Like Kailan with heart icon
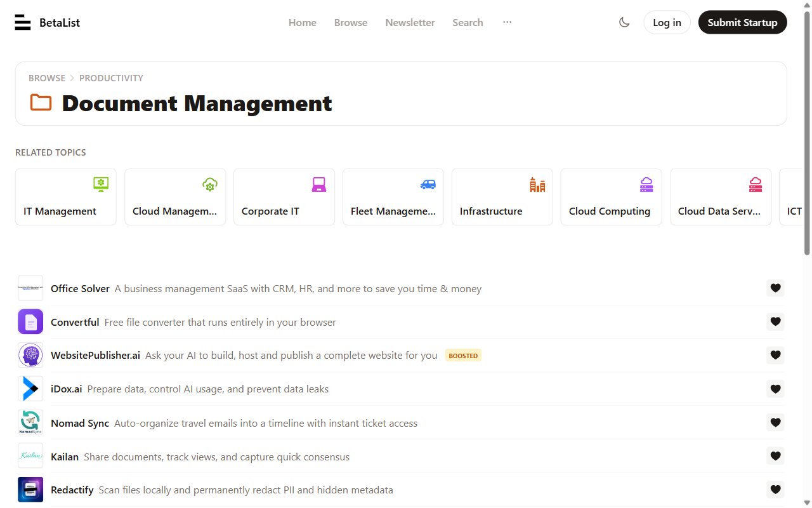 (x=775, y=456)
